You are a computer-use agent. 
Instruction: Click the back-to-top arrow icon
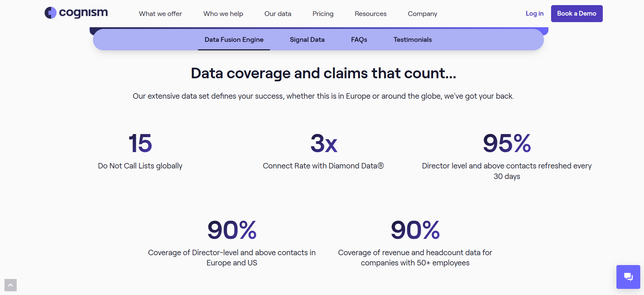11,285
